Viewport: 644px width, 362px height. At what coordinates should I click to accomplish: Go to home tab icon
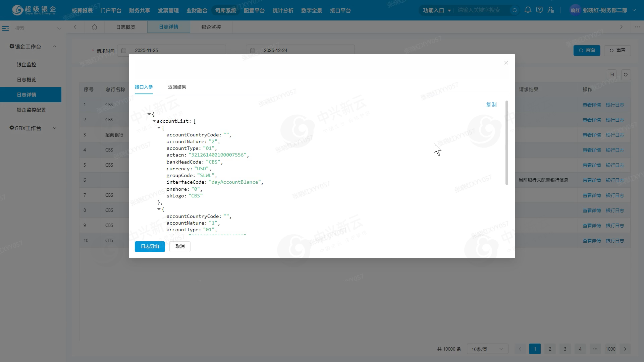click(95, 27)
